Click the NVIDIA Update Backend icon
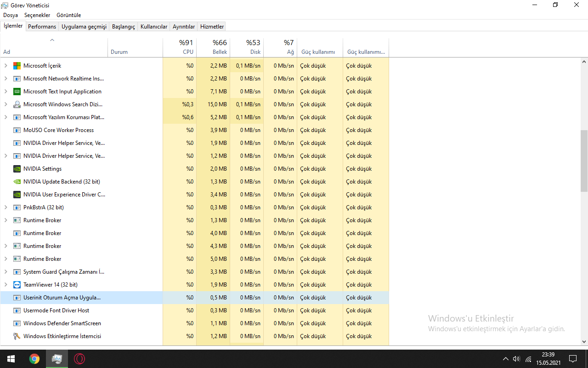The height and width of the screenshot is (368, 588). point(17,182)
